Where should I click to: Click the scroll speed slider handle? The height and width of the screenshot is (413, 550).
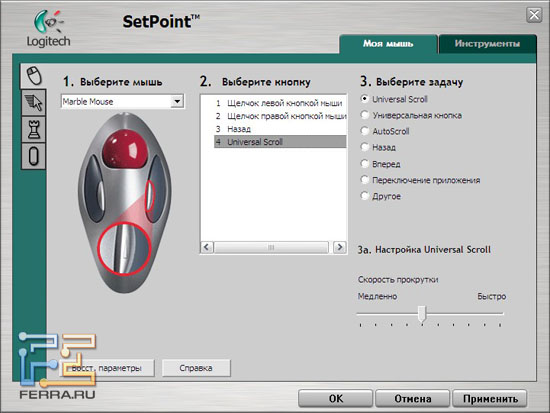pos(422,313)
